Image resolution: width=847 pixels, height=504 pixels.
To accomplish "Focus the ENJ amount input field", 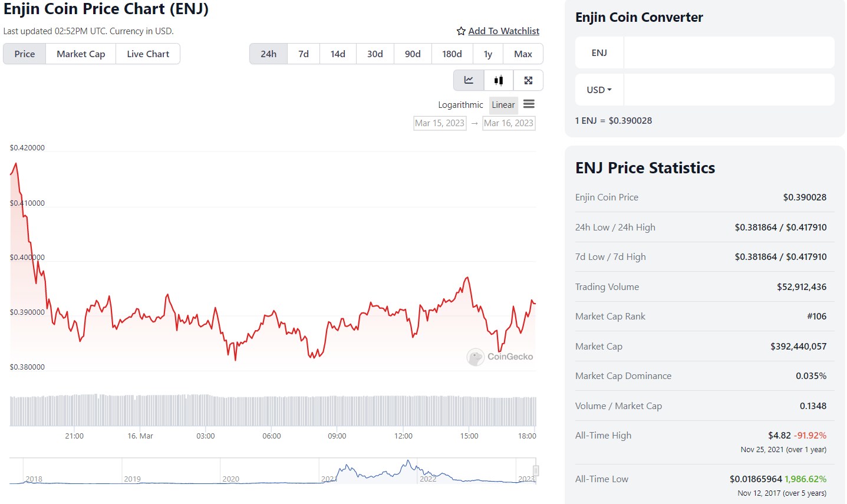I will click(x=729, y=52).
